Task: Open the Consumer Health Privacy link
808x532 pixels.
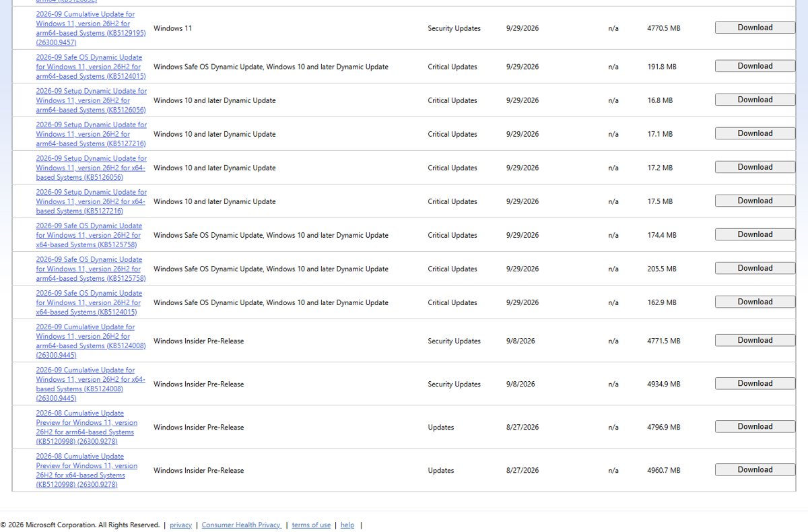Action: 241,525
